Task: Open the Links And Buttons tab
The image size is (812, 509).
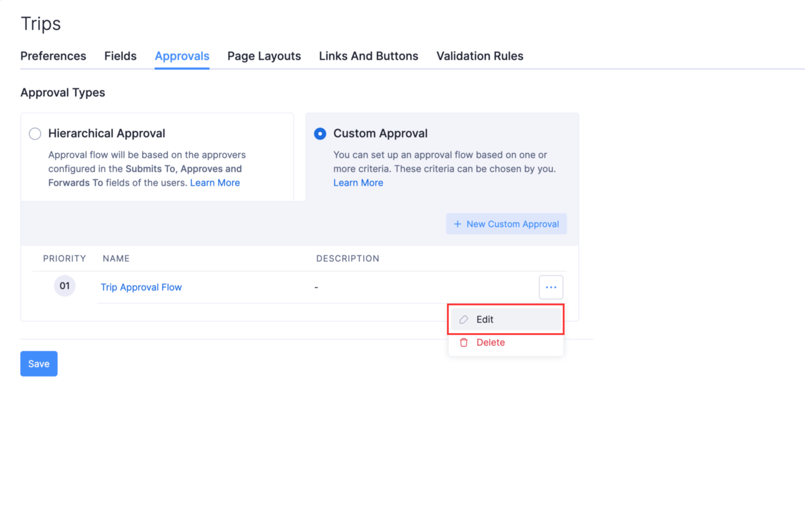Action: coord(368,56)
